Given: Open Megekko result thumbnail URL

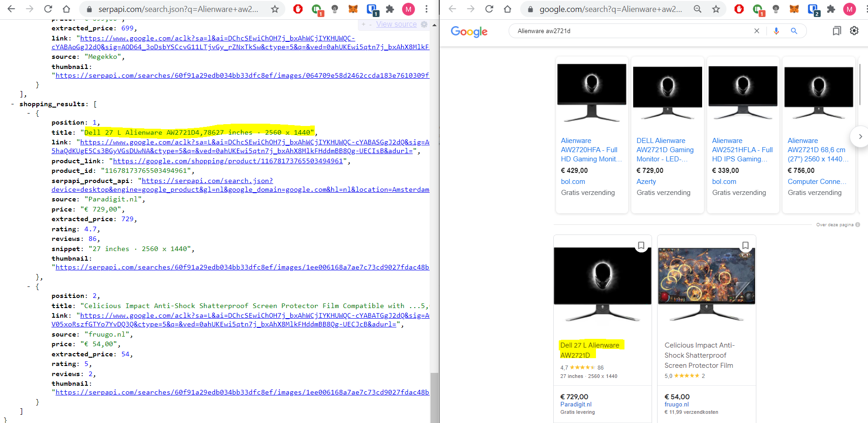Looking at the screenshot, I should coord(242,75).
